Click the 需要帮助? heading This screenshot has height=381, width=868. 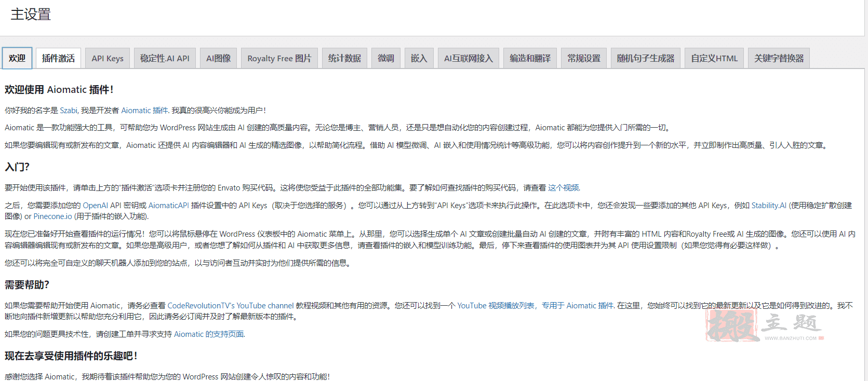(x=27, y=285)
